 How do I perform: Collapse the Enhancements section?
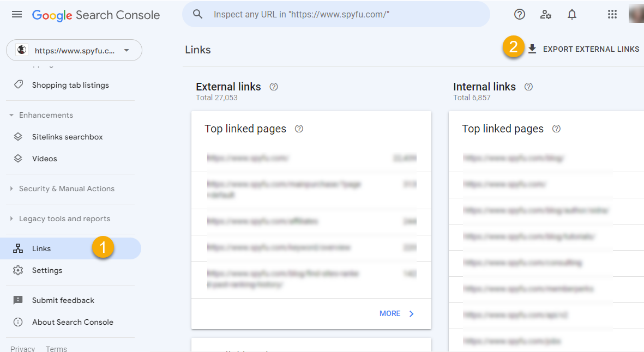pyautogui.click(x=11, y=116)
